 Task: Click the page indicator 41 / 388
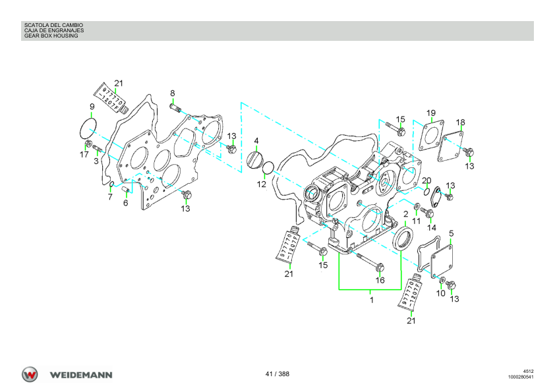point(277,374)
